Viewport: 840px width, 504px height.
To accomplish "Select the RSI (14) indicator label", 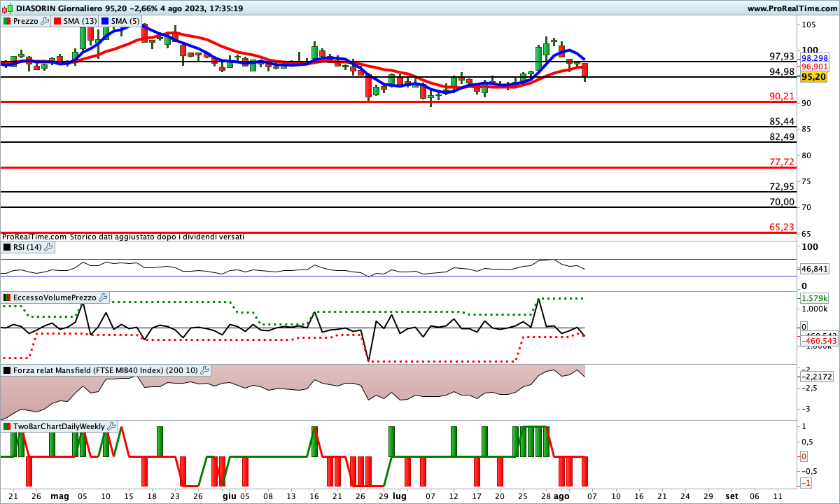I will coord(27,247).
